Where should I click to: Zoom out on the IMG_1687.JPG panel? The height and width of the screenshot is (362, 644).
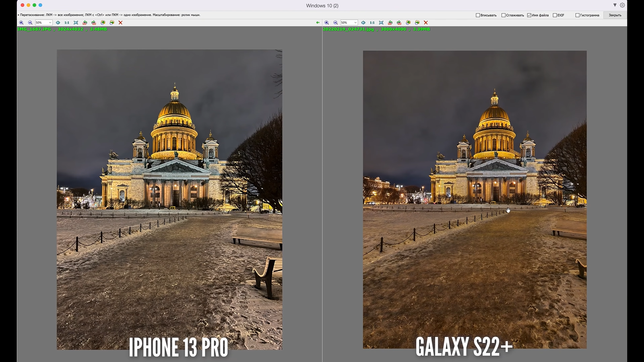click(30, 23)
